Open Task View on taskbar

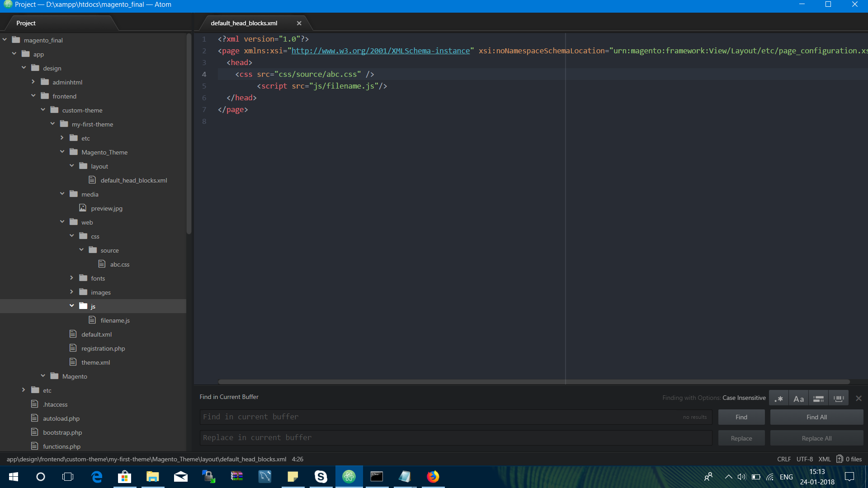pyautogui.click(x=68, y=477)
